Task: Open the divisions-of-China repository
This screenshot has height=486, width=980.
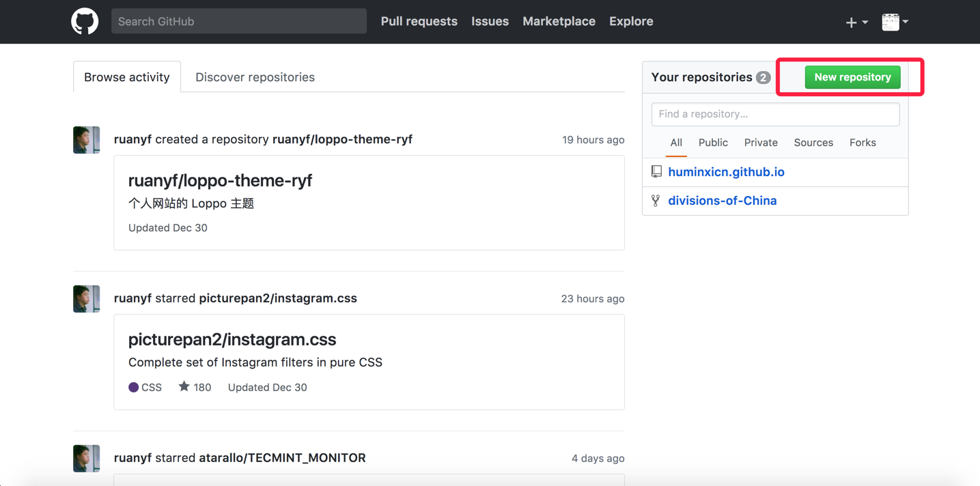Action: (x=723, y=201)
